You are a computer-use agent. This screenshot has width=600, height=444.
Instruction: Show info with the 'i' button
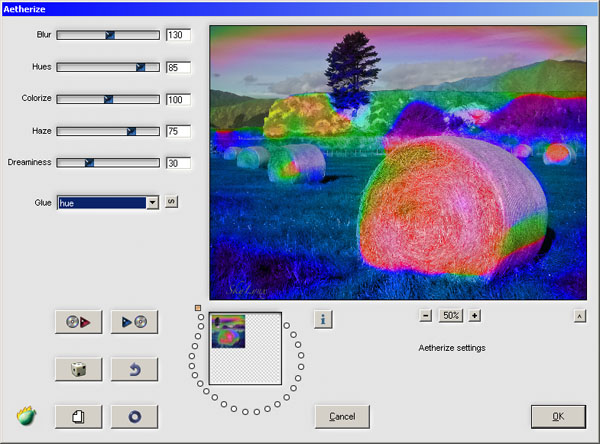click(x=323, y=319)
